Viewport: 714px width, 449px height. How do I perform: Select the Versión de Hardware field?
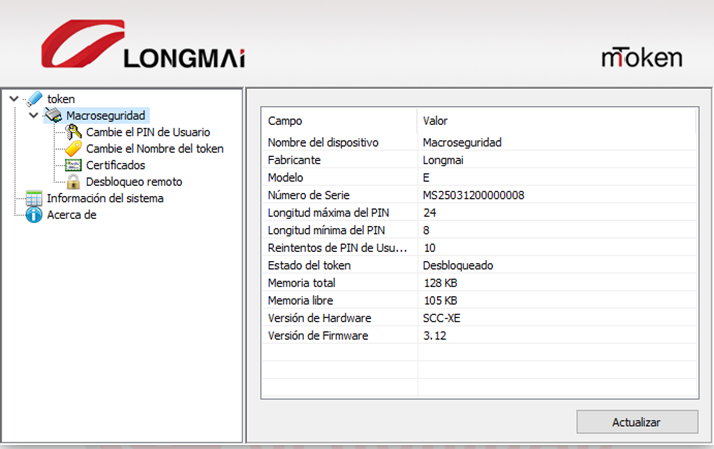coord(319,318)
